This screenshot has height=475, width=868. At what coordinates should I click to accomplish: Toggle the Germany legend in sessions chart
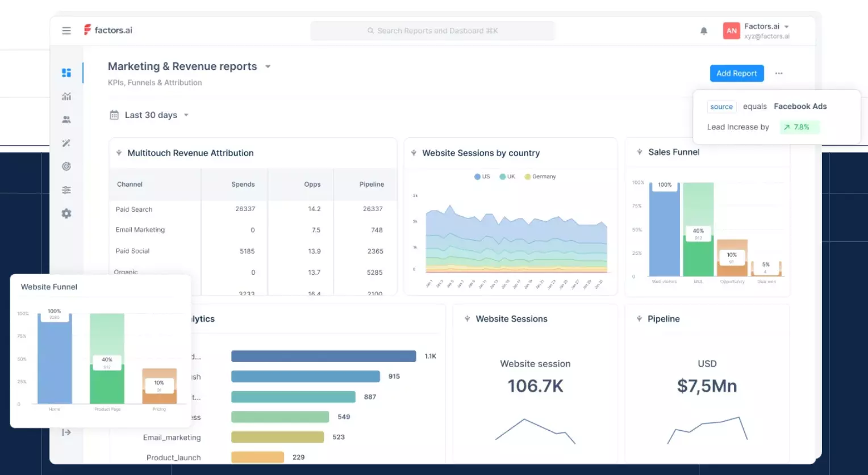pyautogui.click(x=540, y=176)
